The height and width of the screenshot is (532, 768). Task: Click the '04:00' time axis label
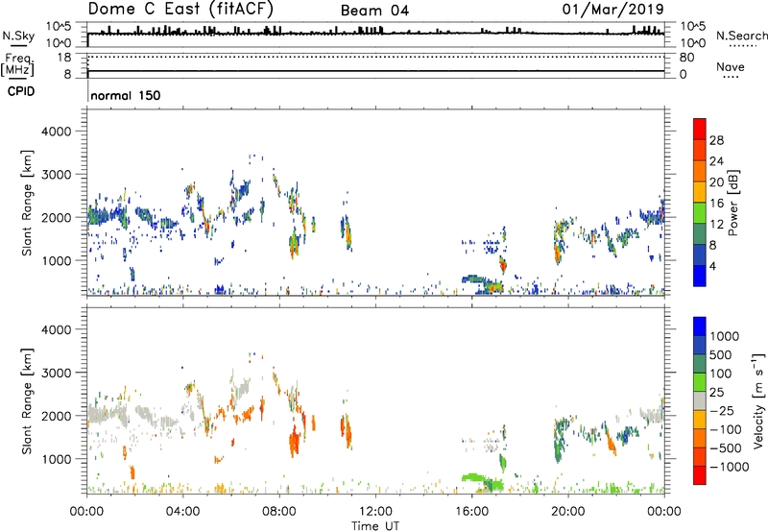click(x=182, y=512)
